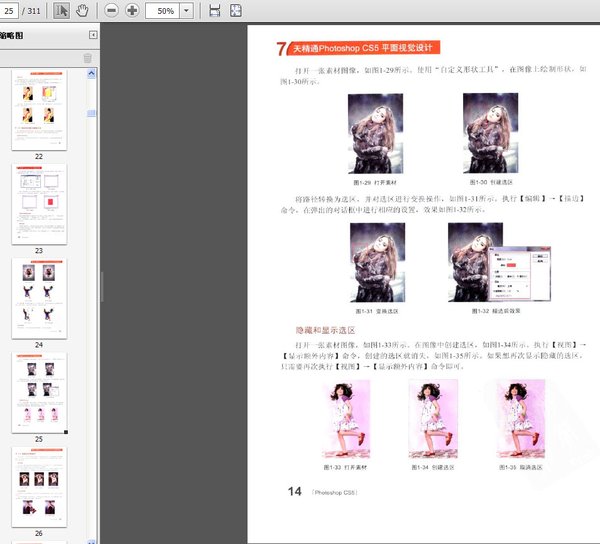Collapse the thumbnails panel with arrow button
The image size is (600, 544).
[93, 35]
